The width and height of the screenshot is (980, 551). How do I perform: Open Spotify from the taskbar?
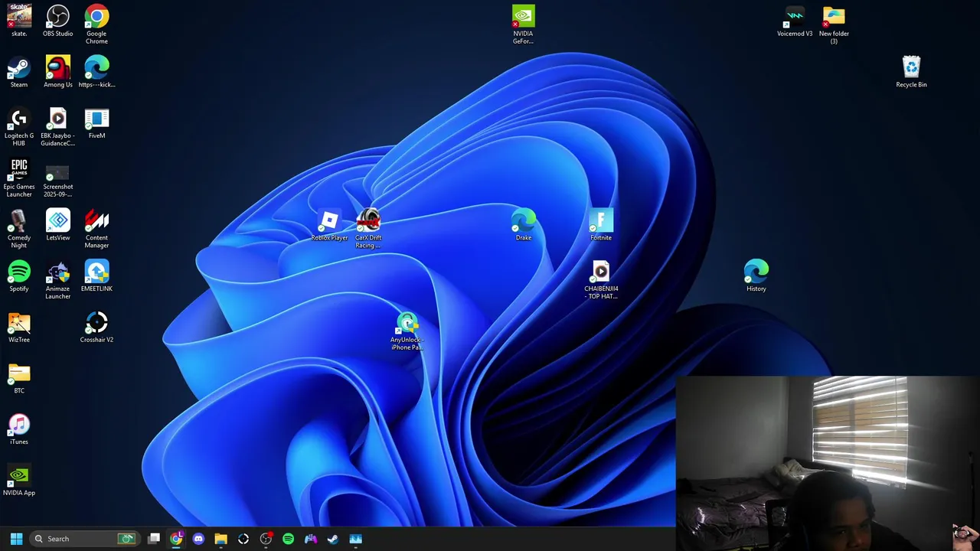pyautogui.click(x=288, y=539)
